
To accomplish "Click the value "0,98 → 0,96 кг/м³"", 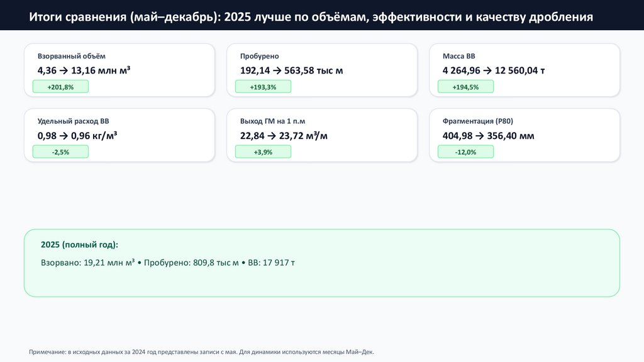I will 77,136.
